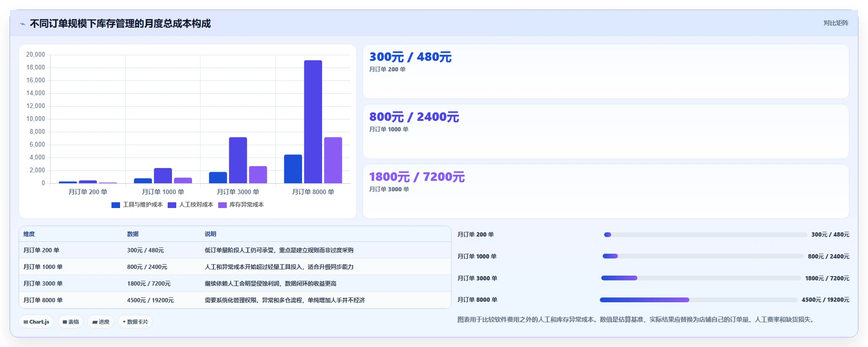
Task: Click the progress label 月订单 200 单
Action: (475, 235)
